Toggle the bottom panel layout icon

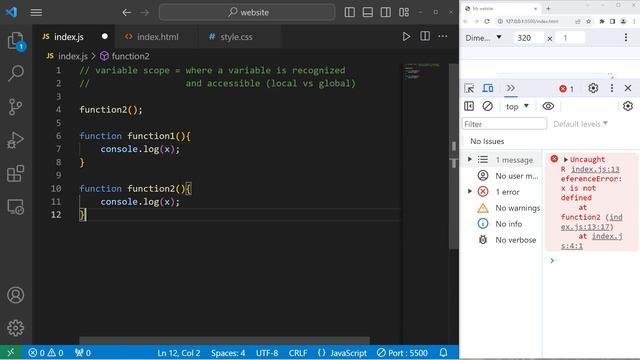point(368,12)
